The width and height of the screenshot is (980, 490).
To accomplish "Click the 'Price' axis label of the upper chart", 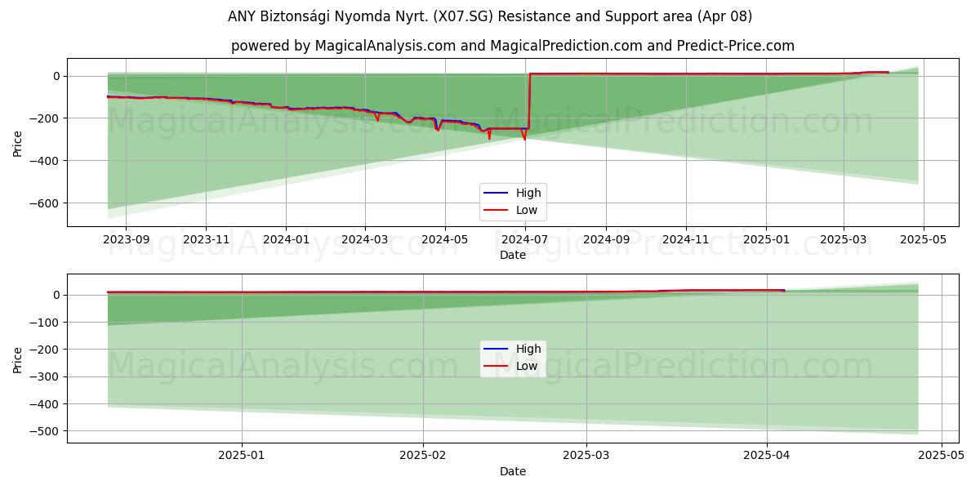I will (x=18, y=142).
